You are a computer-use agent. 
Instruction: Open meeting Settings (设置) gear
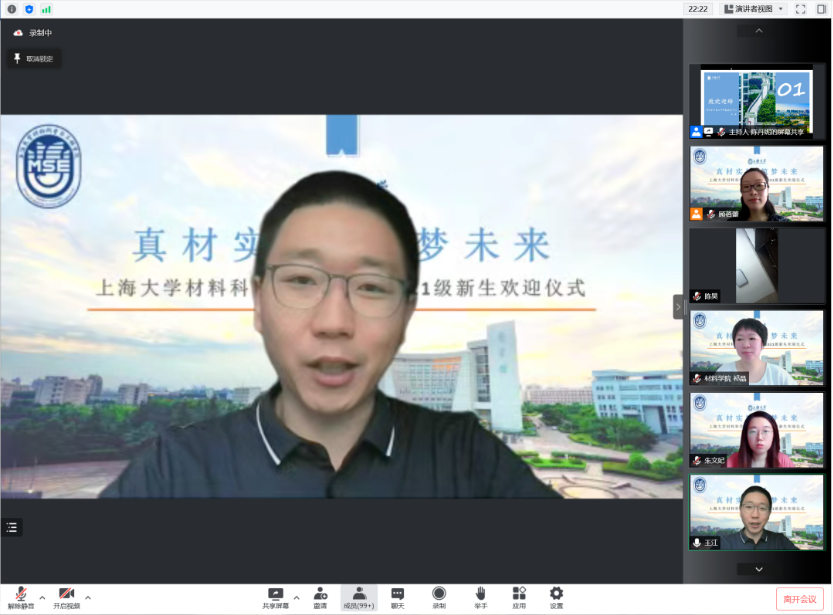[x=556, y=594]
